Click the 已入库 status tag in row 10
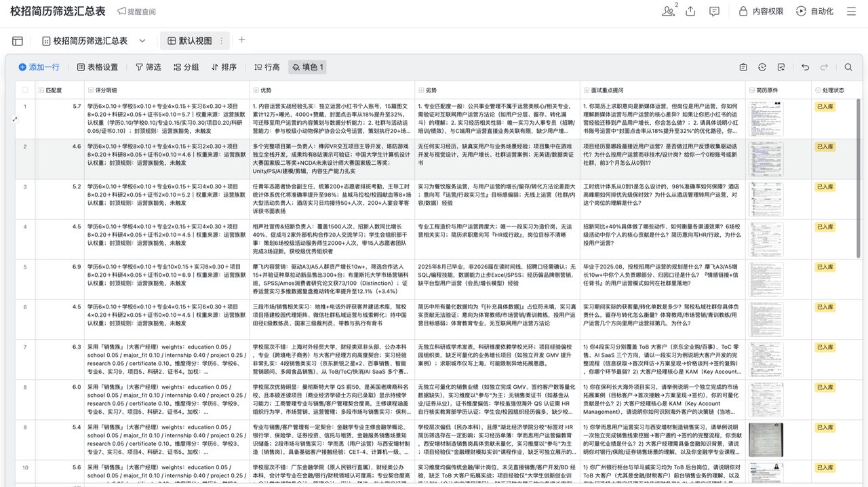Viewport: 868px width, 487px height. click(825, 467)
